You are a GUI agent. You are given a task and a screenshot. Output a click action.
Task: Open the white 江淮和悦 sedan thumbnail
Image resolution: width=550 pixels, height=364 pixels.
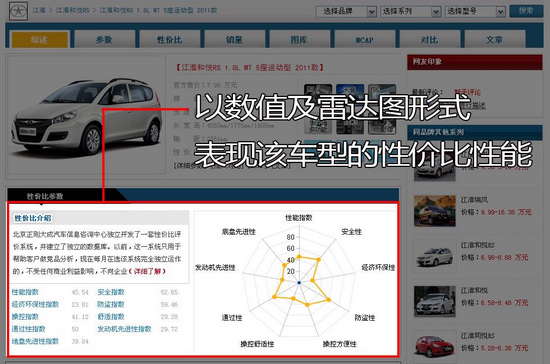click(435, 301)
